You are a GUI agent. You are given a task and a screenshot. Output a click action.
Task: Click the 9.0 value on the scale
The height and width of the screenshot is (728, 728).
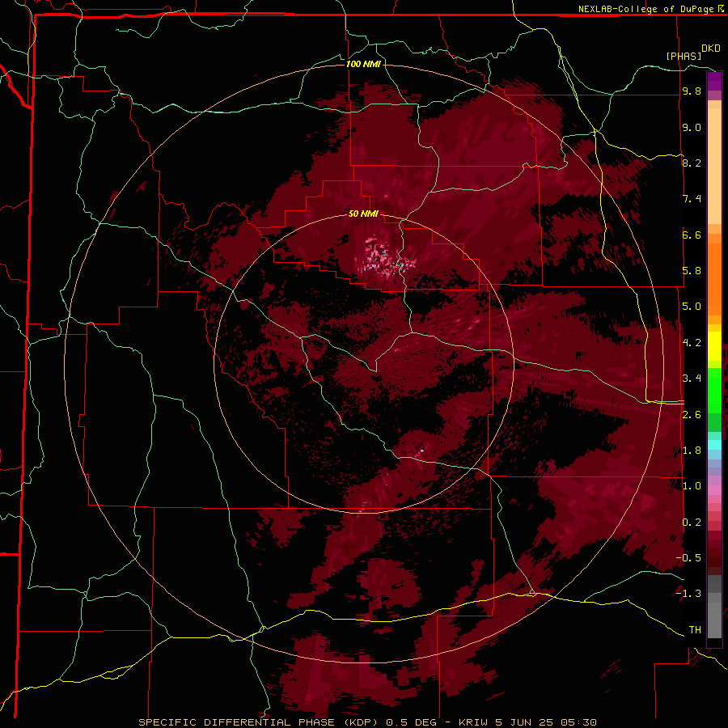(692, 127)
